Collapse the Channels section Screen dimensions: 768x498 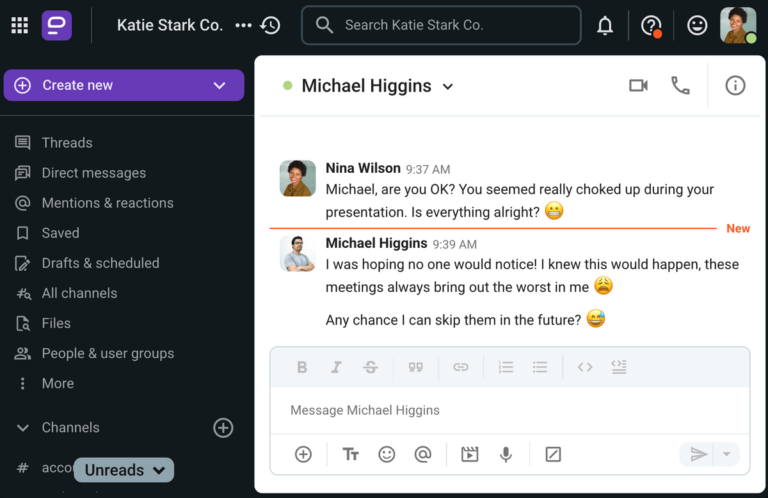coord(22,428)
